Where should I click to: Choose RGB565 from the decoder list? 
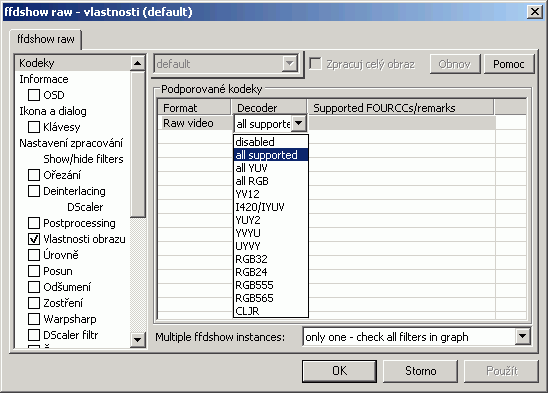tap(271, 298)
